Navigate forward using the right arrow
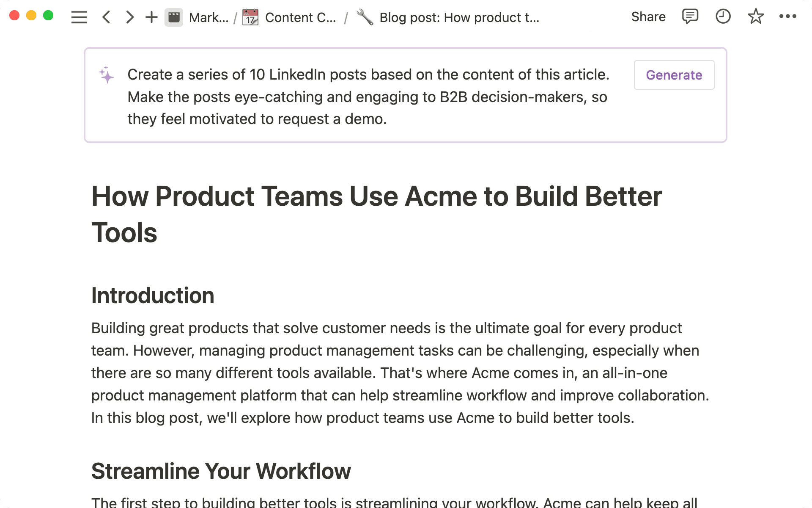This screenshot has height=508, width=812. tap(129, 17)
